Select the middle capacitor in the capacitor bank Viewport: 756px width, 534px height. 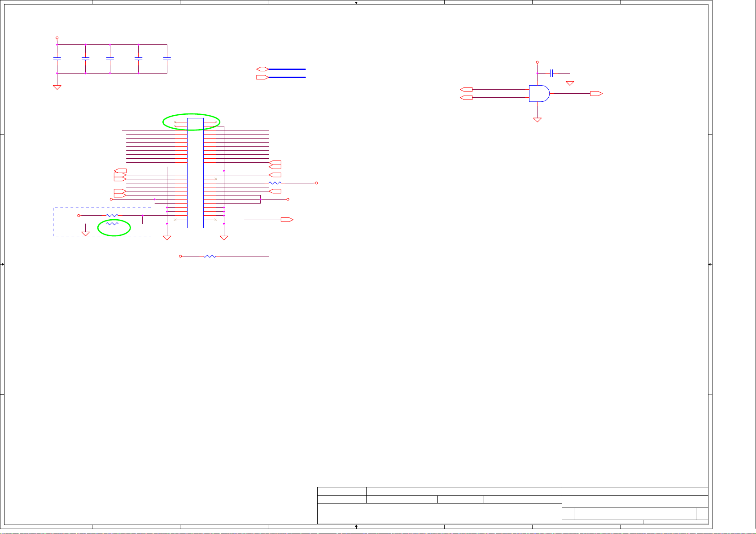pyautogui.click(x=110, y=59)
